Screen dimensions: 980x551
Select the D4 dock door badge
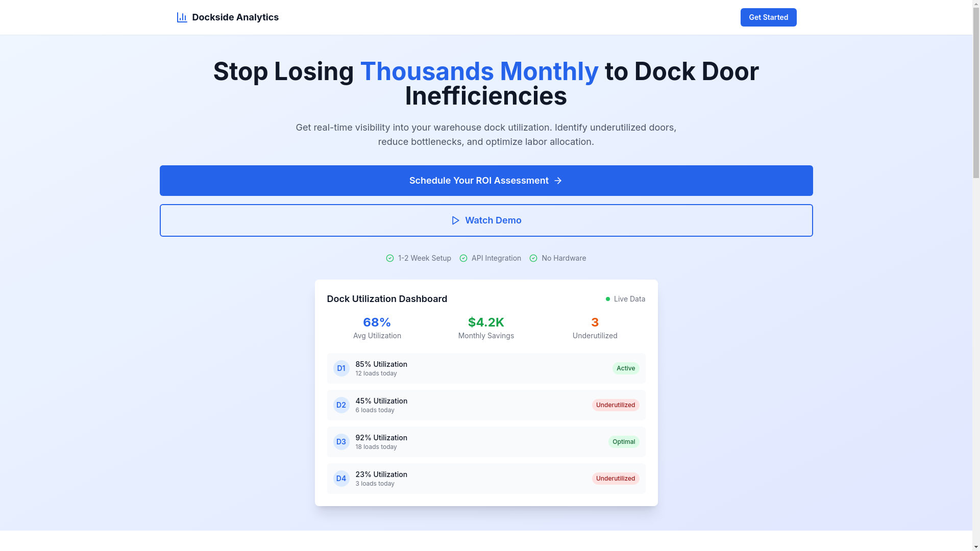(x=341, y=479)
